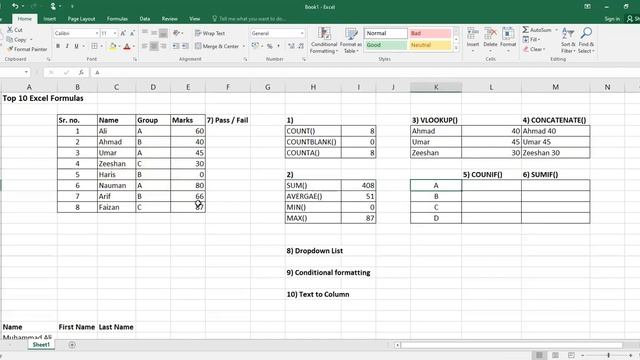The image size is (640, 360).
Task: Expand the Copy dropdown arrow
Action: [x=31, y=40]
